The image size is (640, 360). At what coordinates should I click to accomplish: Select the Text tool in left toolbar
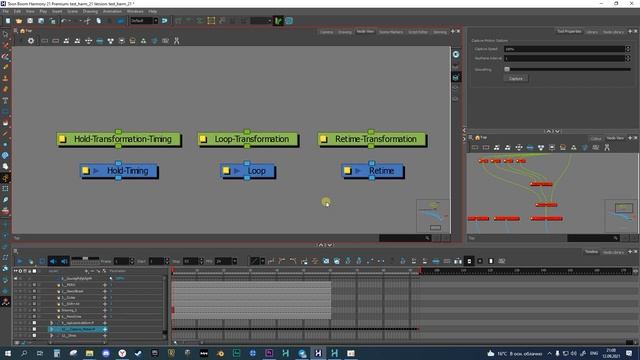(x=5, y=100)
